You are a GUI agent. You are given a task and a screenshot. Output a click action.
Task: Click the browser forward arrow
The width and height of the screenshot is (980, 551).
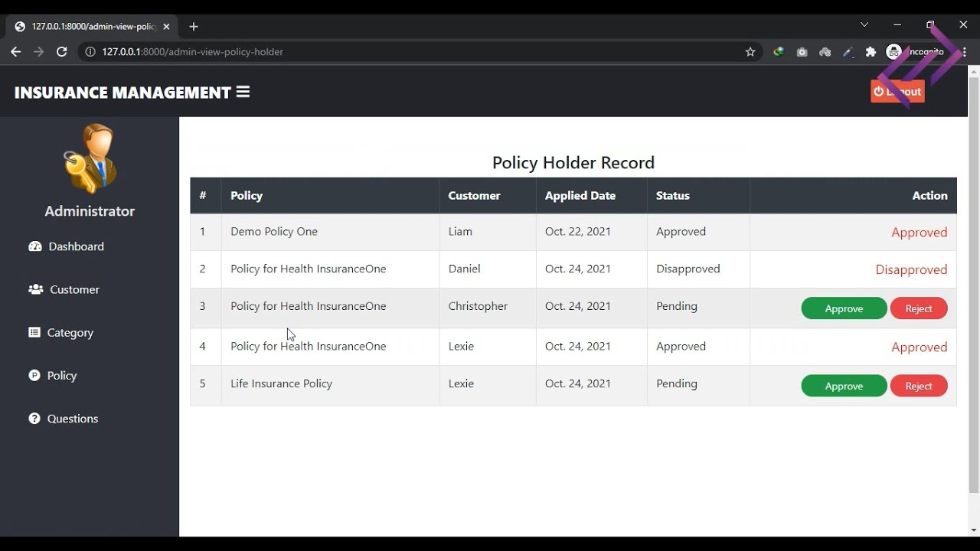tap(38, 52)
